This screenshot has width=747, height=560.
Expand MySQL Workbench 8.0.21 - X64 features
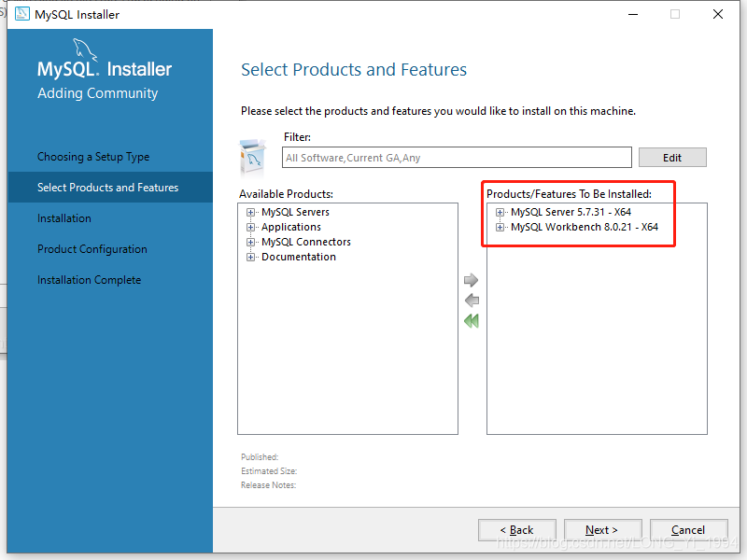point(500,227)
